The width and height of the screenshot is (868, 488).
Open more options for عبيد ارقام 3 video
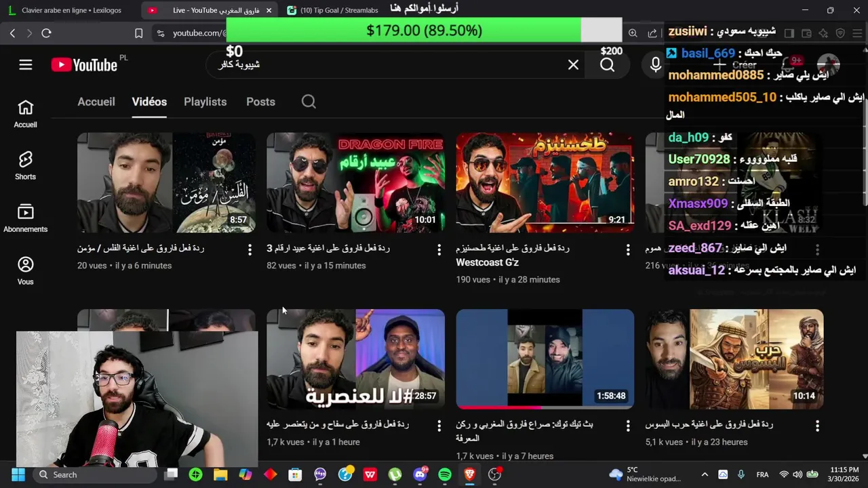pyautogui.click(x=439, y=249)
